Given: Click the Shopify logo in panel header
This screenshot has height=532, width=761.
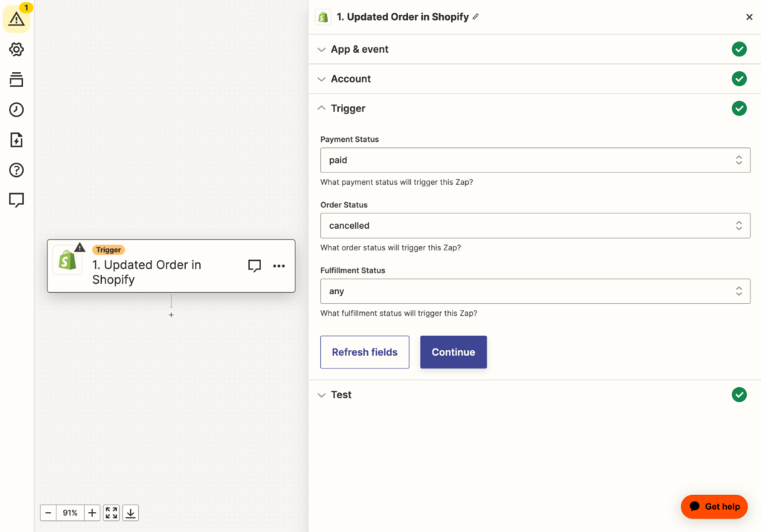Looking at the screenshot, I should click(323, 17).
